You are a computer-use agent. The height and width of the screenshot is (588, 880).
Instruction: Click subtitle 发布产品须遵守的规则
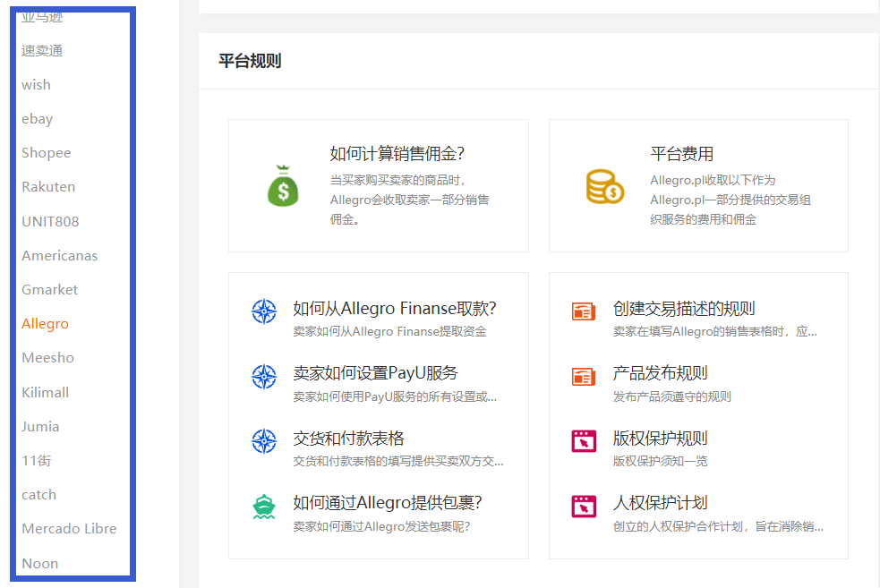tap(671, 396)
